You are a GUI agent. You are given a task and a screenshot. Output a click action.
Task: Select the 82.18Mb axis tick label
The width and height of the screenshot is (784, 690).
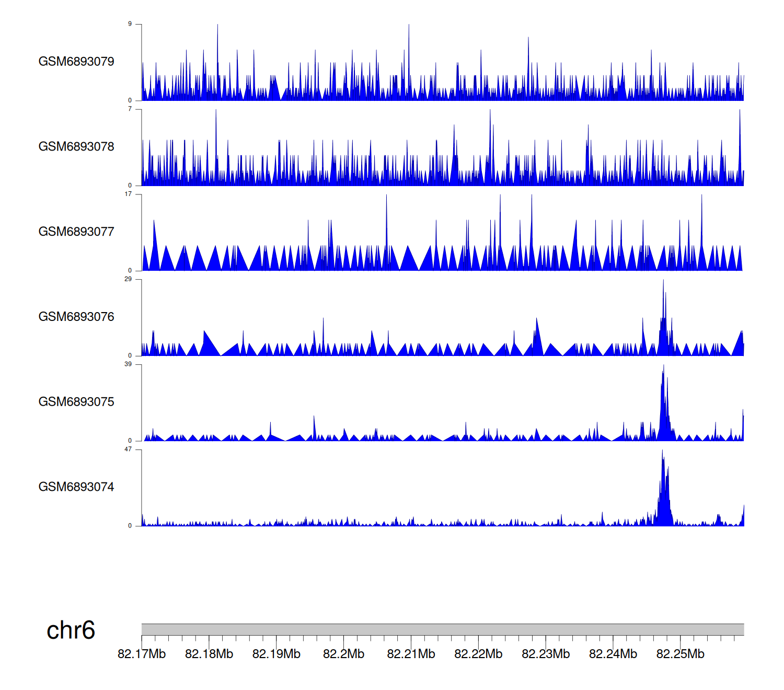point(209,654)
